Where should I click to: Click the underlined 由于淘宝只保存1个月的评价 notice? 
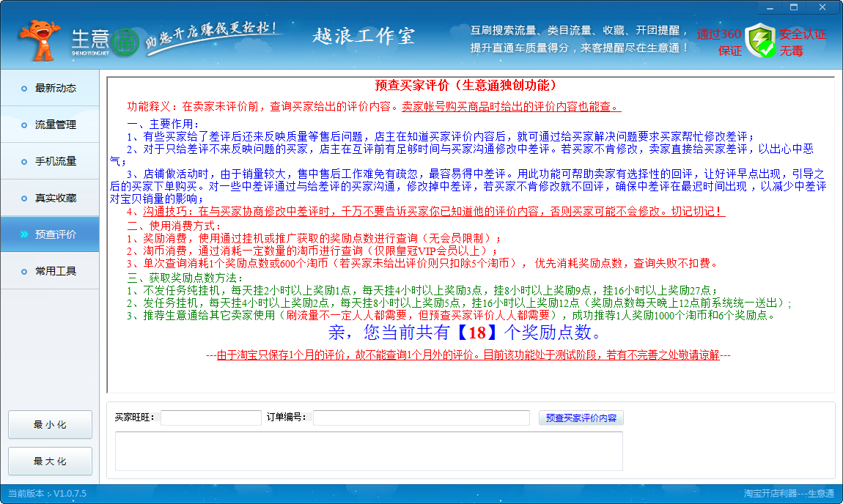point(468,355)
